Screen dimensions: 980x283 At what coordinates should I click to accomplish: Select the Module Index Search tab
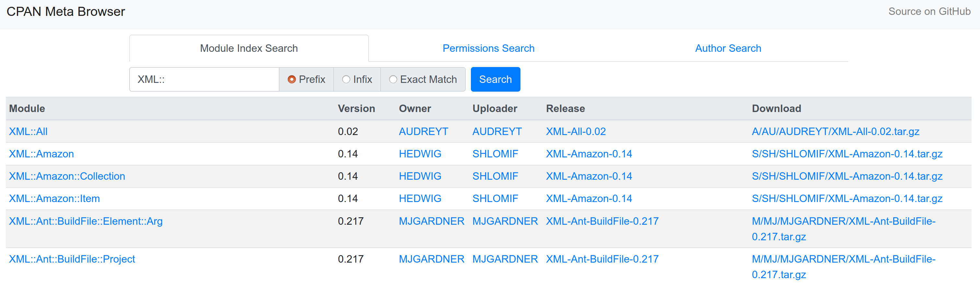[x=249, y=48]
